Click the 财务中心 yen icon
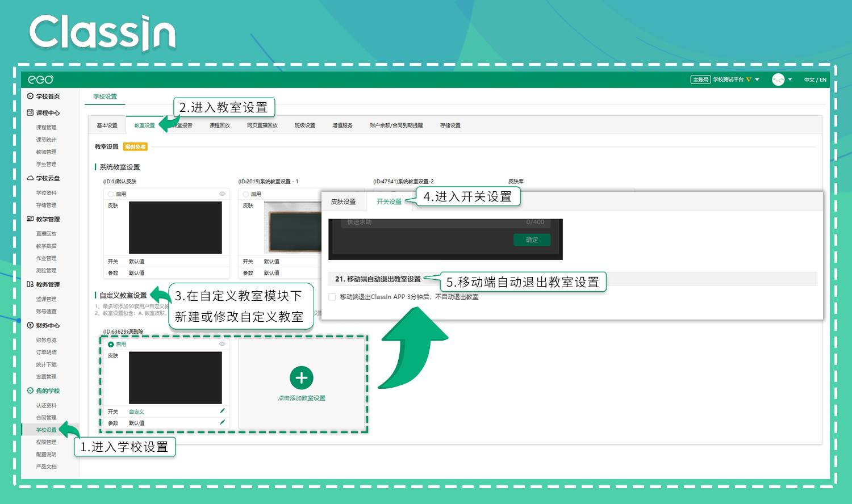Image resolution: width=852 pixels, height=504 pixels. click(30, 325)
